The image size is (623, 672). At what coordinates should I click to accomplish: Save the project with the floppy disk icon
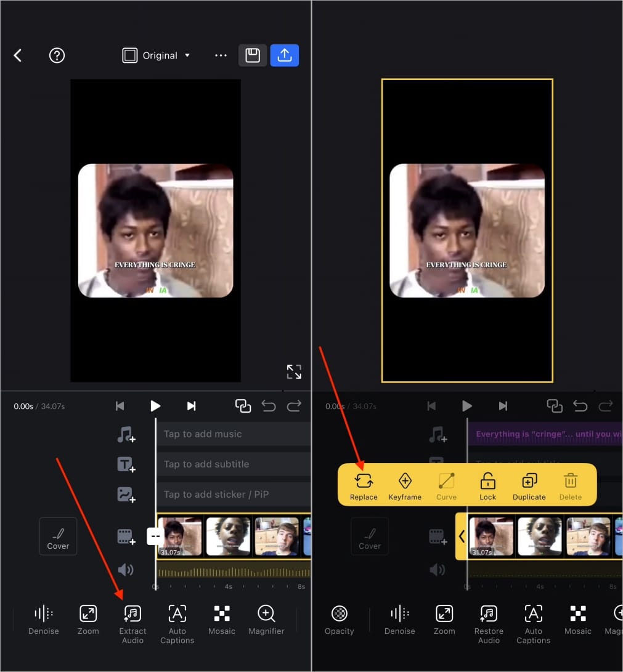point(253,55)
